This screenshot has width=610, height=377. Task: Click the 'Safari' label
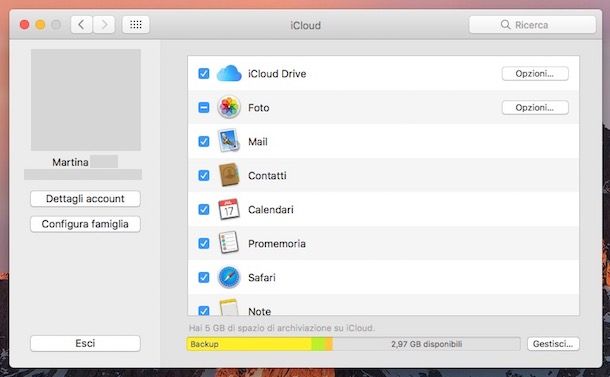point(262,277)
